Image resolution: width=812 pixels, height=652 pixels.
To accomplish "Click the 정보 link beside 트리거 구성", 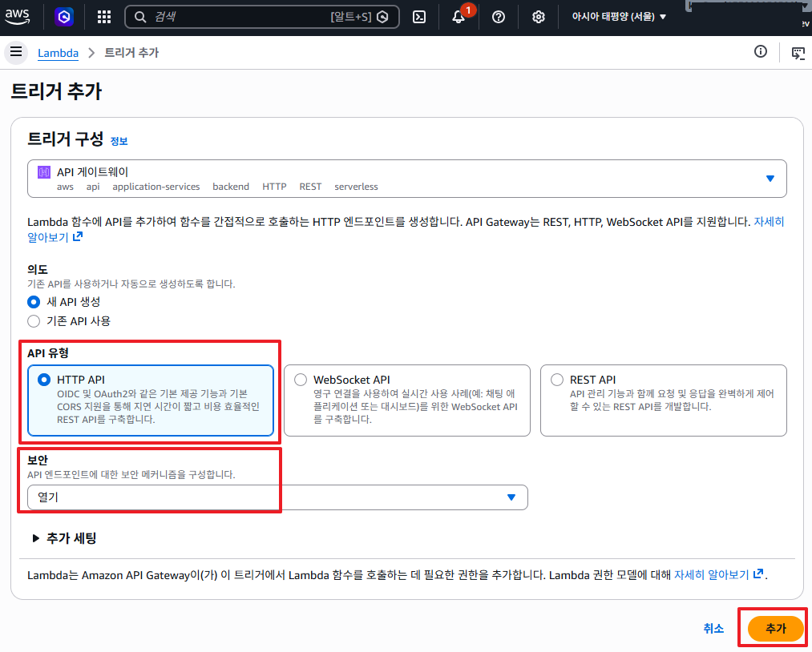I will pos(119,141).
